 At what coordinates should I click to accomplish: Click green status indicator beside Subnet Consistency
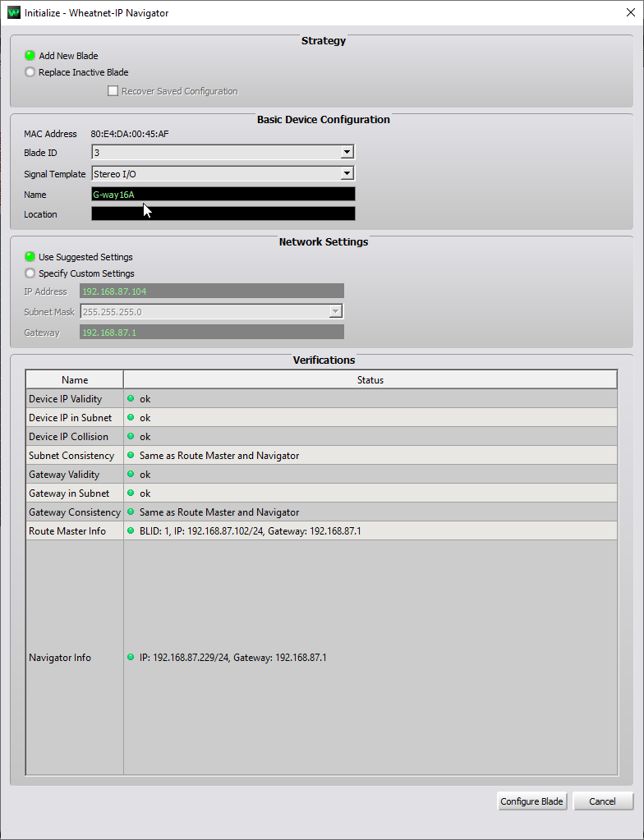coord(131,455)
